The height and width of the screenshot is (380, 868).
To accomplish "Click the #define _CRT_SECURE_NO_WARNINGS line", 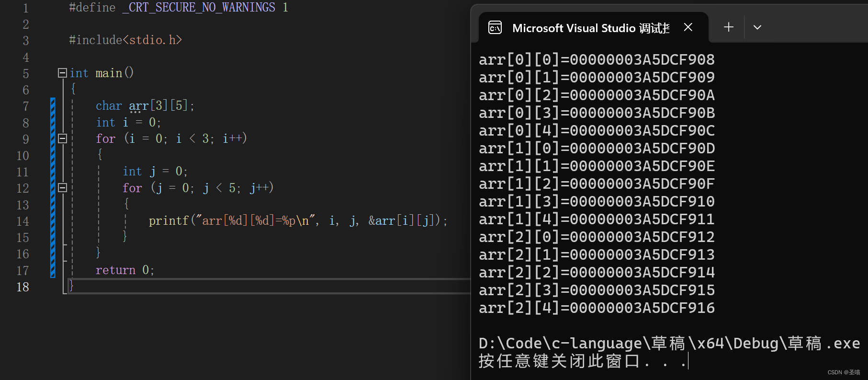I will [x=179, y=8].
